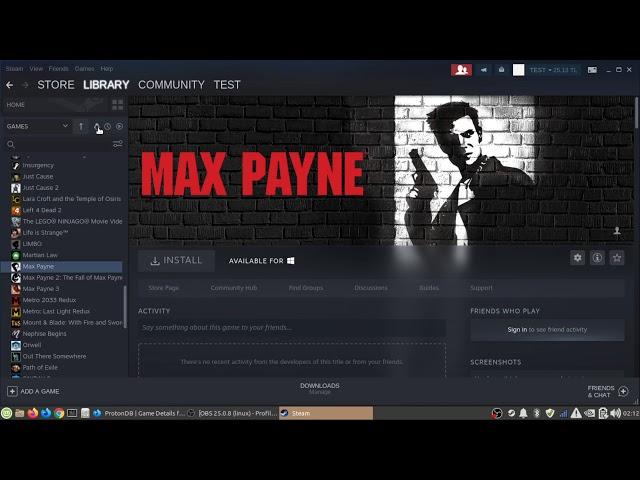Click the Bluetooth tray icon

pos(537,413)
